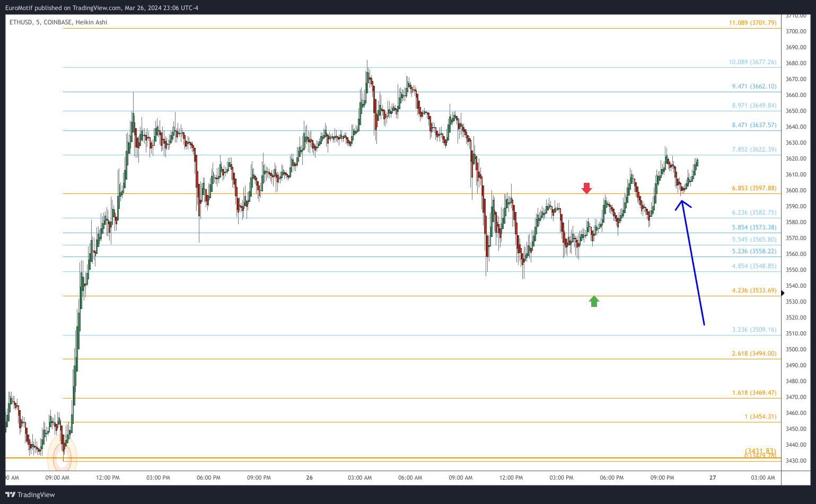The width and height of the screenshot is (816, 504).
Task: Select the 1.618 (3469.47) level label
Action: click(x=754, y=393)
